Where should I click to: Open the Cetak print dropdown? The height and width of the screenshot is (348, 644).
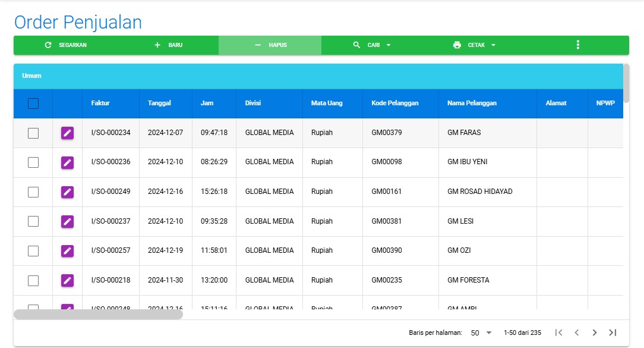[x=474, y=45]
